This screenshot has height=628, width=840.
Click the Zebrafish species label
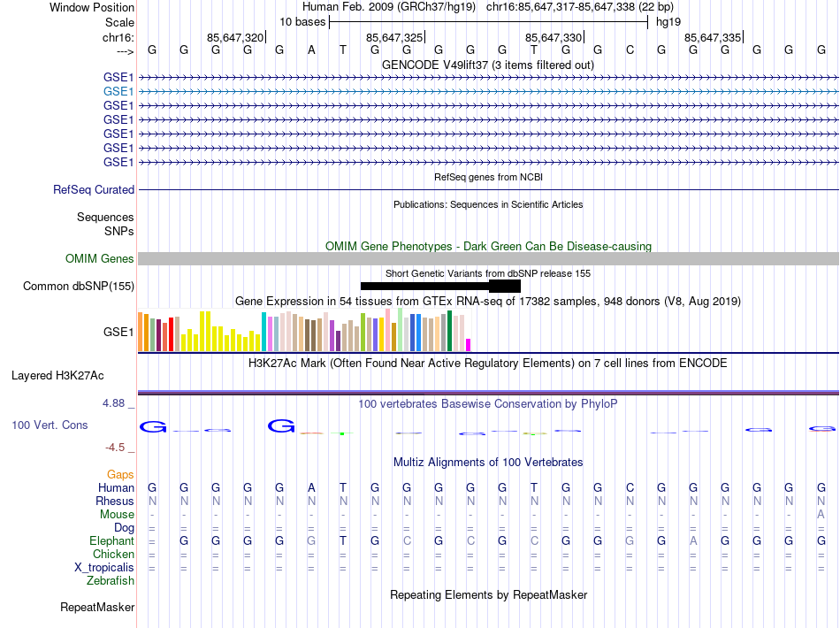click(111, 581)
